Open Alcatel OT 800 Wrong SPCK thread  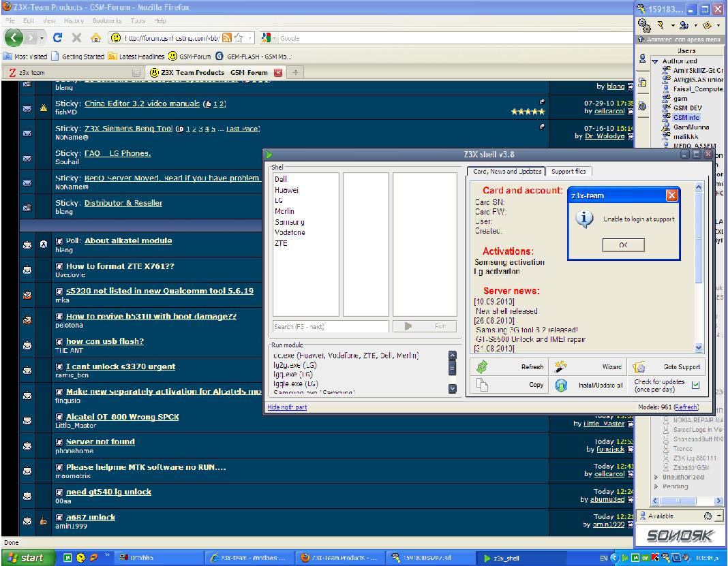tap(123, 417)
